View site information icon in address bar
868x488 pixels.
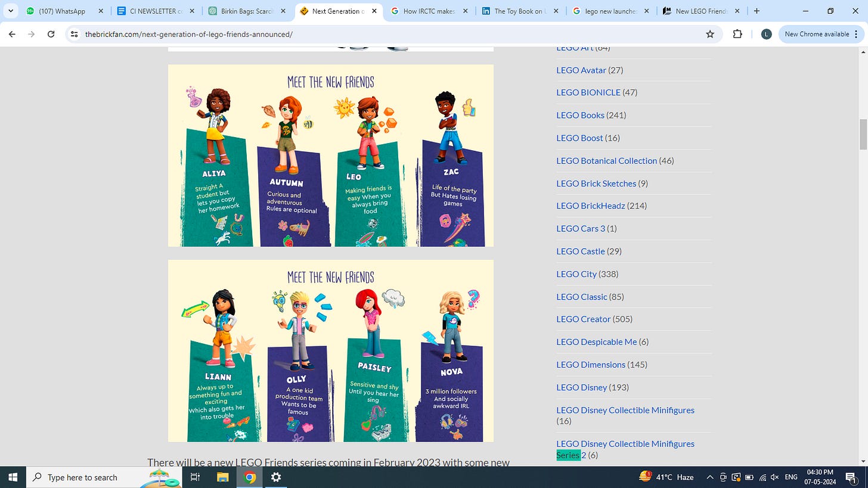[x=74, y=34]
